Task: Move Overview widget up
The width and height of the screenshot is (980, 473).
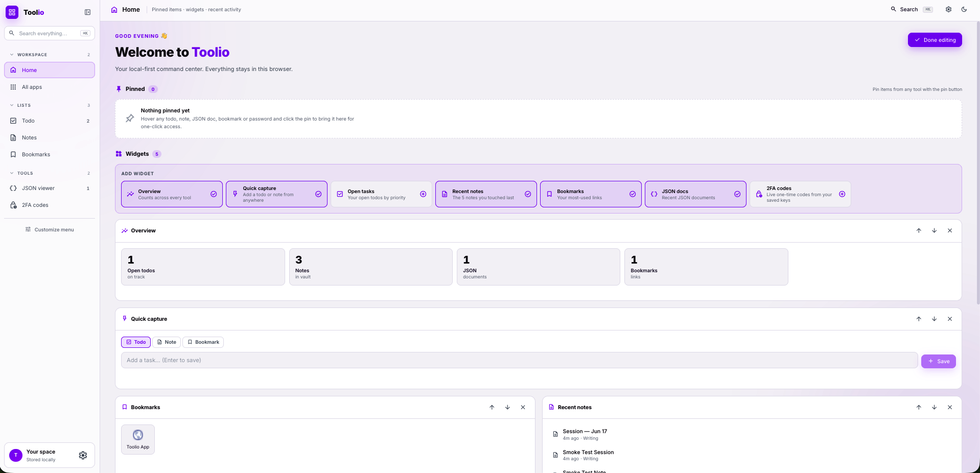Action: point(919,230)
